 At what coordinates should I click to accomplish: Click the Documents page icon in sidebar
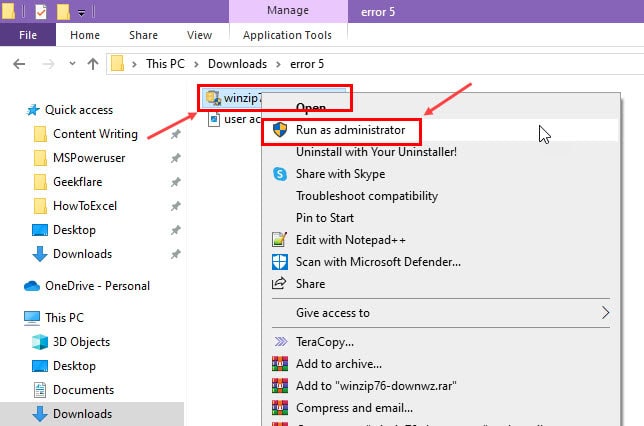(x=40, y=390)
